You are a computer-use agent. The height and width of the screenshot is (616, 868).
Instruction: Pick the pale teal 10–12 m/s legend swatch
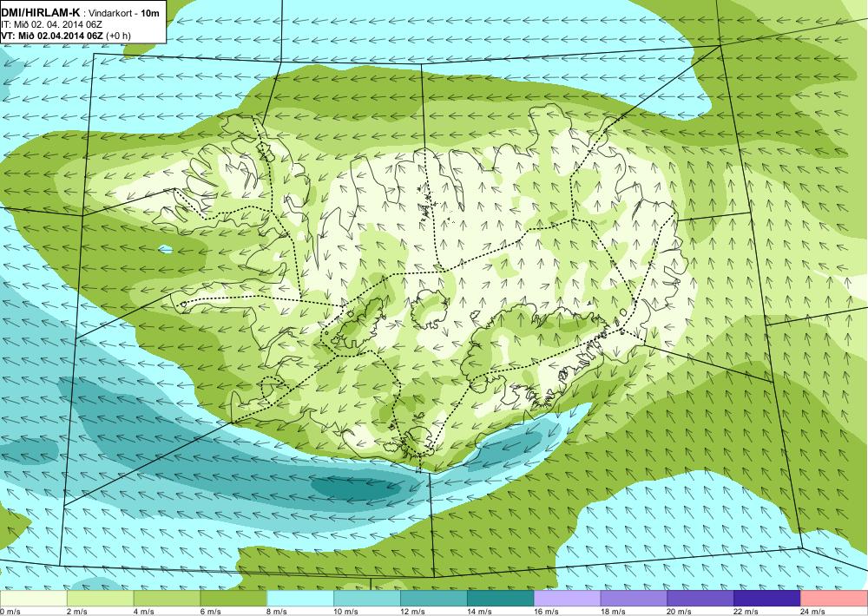coord(367,599)
